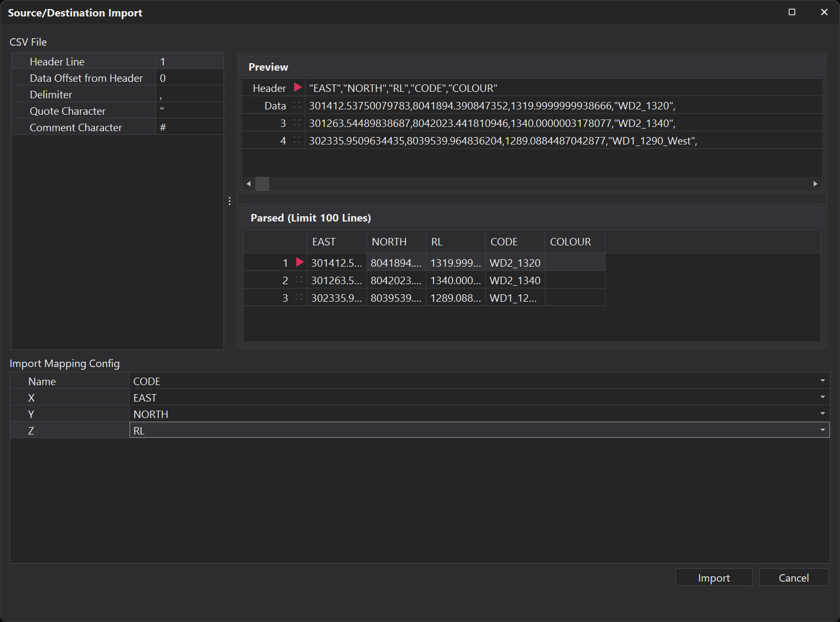
Task: Click the Cancel button
Action: click(x=794, y=577)
